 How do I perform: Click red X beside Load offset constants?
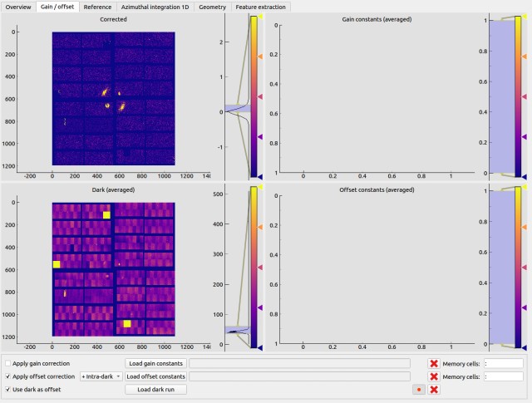click(434, 376)
